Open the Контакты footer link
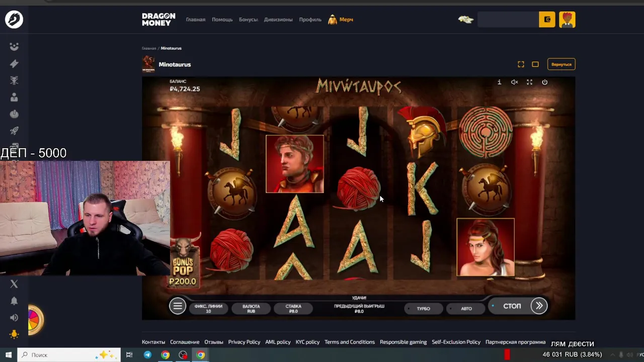644x362 pixels. pos(153,342)
